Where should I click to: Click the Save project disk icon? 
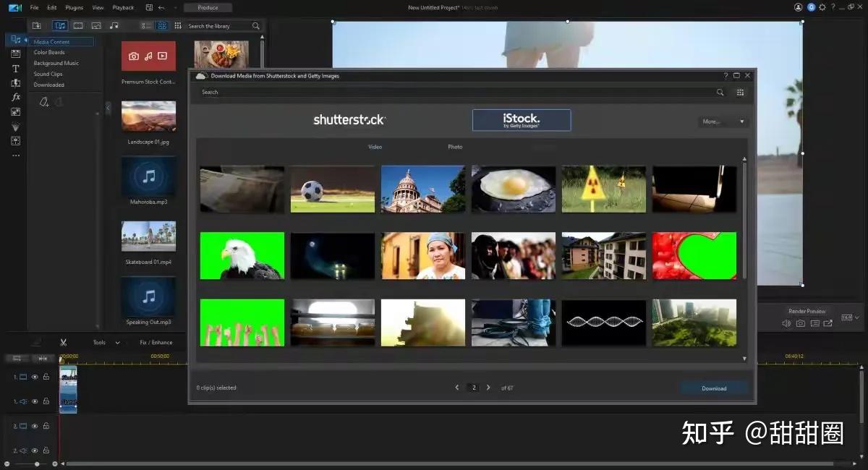pyautogui.click(x=148, y=7)
